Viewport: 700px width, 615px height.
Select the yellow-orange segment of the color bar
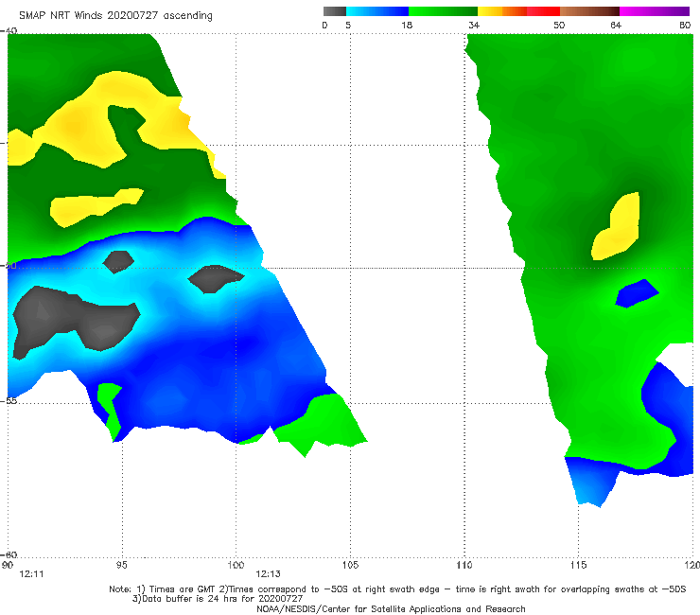click(502, 11)
